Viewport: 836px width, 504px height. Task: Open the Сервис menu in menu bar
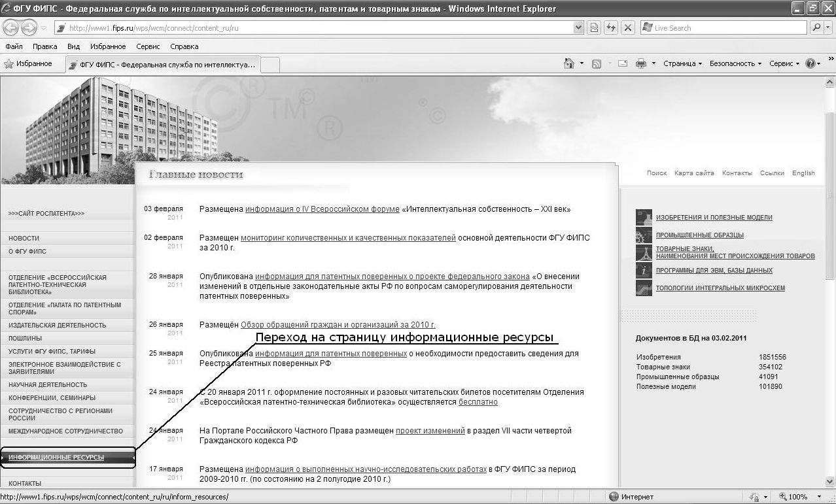coord(148,46)
